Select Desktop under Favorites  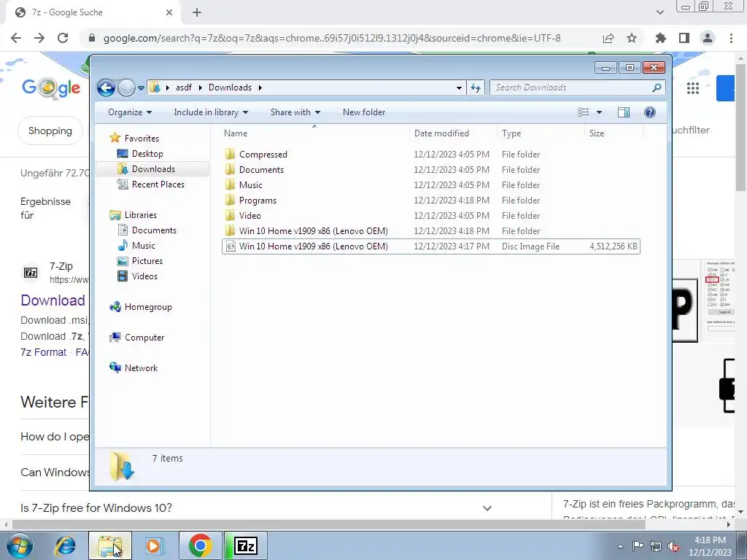147,154
